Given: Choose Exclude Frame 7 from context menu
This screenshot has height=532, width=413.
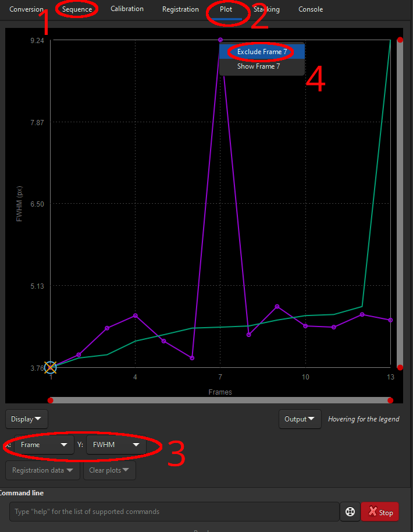Looking at the screenshot, I should click(x=262, y=52).
